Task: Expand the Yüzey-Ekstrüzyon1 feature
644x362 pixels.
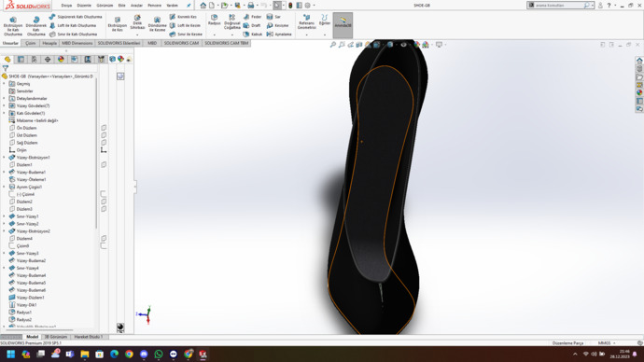Action: (x=4, y=158)
